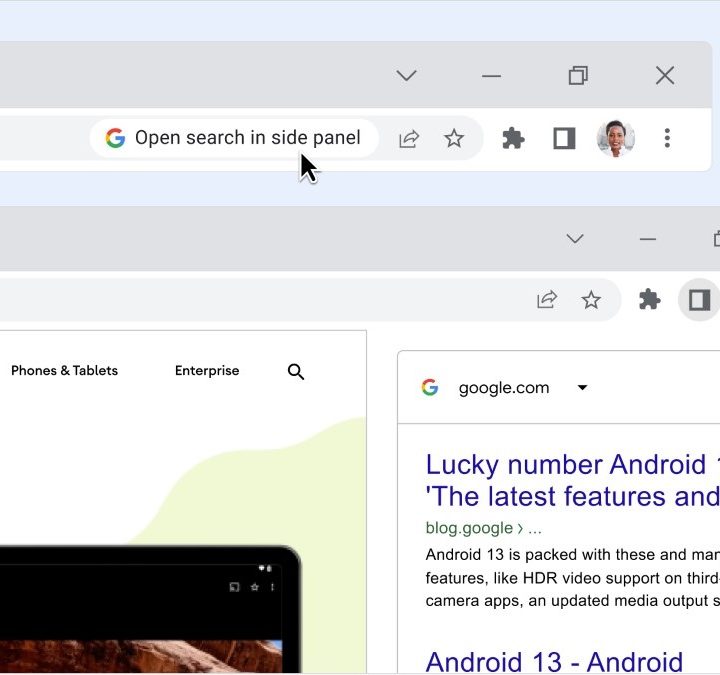Click the tablet device image on webpage
This screenshot has height=675, width=720.
pos(150,610)
